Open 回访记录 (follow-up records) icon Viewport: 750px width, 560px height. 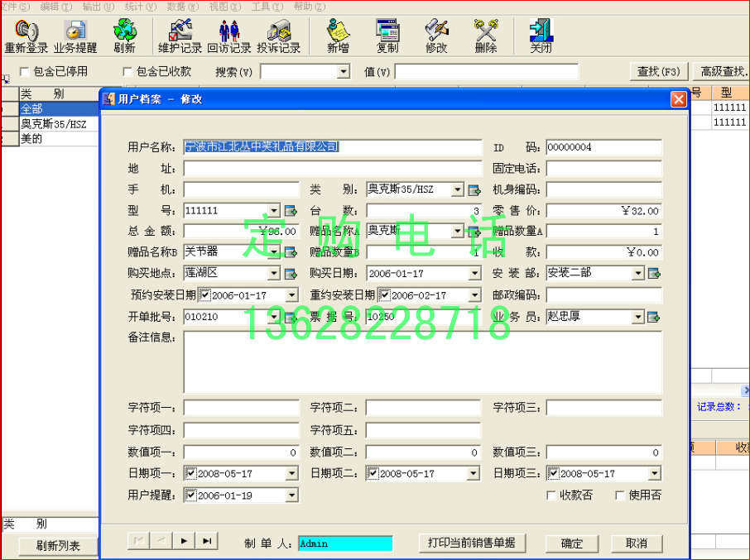click(230, 33)
